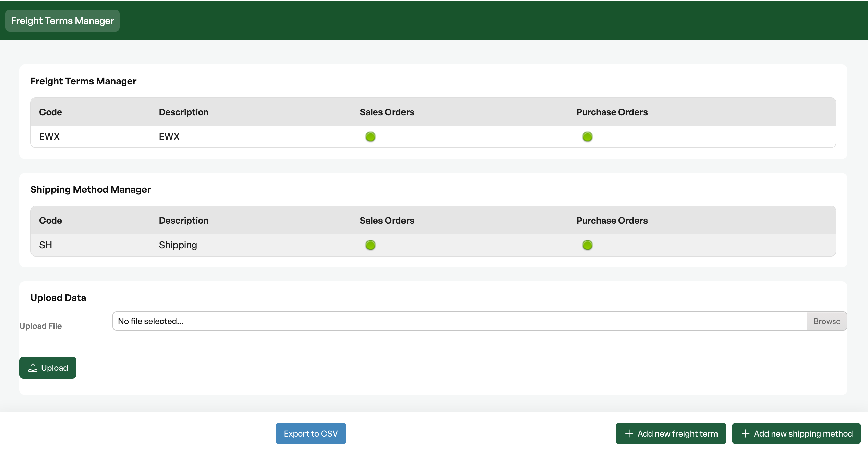The height and width of the screenshot is (452, 868).
Task: Select the EWX description cell
Action: (169, 136)
